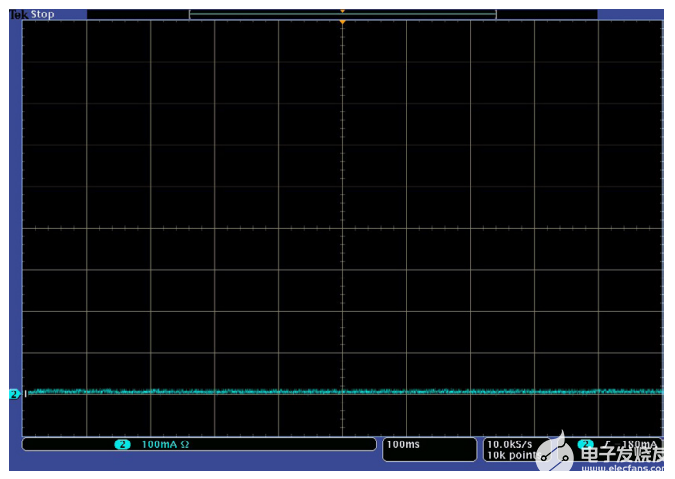Click the center crosshair of the graticule
This screenshot has width=675, height=479.
pyautogui.click(x=342, y=228)
